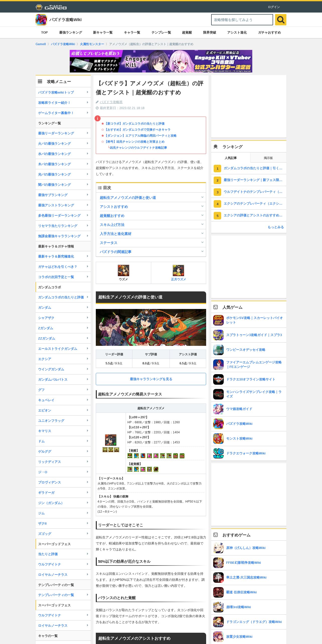Screen dimensions: 322x644
Task: Open ウイングガンダム sidebar entry
Action: [63, 369]
